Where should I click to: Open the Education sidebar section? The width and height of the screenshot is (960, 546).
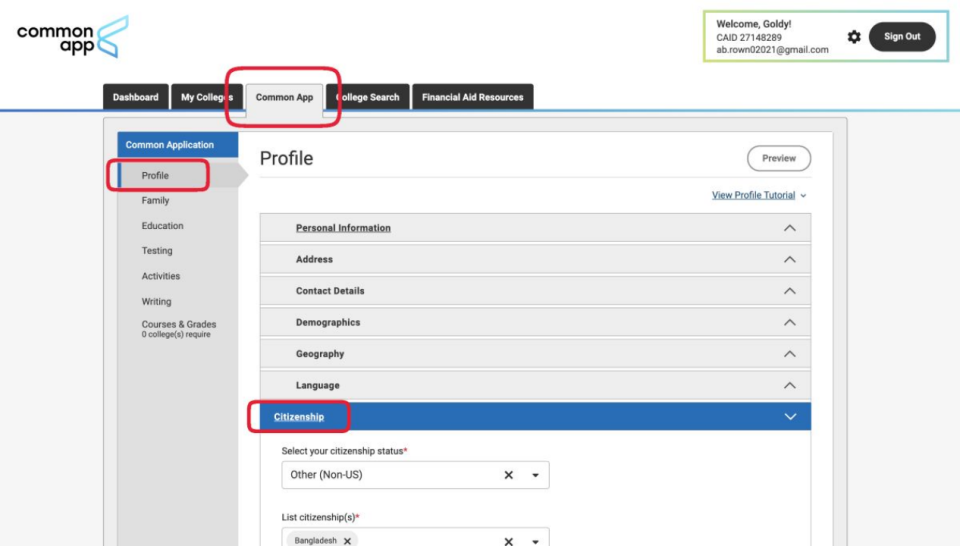click(162, 226)
